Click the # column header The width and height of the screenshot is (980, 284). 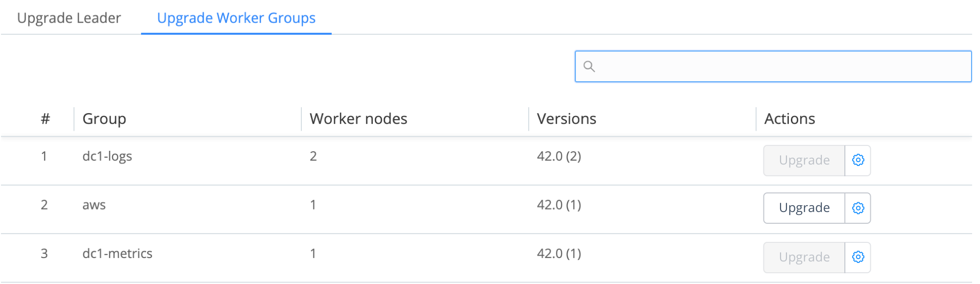click(x=45, y=118)
